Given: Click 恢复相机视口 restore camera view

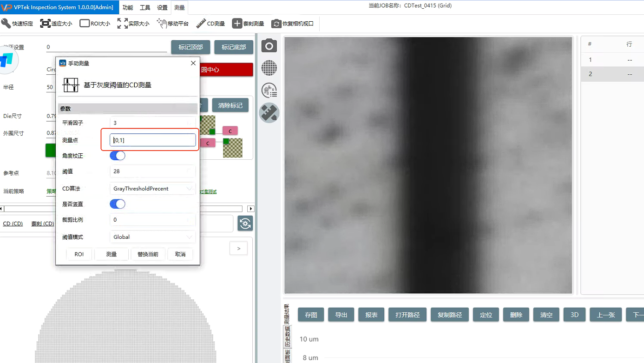Looking at the screenshot, I should click(x=292, y=24).
